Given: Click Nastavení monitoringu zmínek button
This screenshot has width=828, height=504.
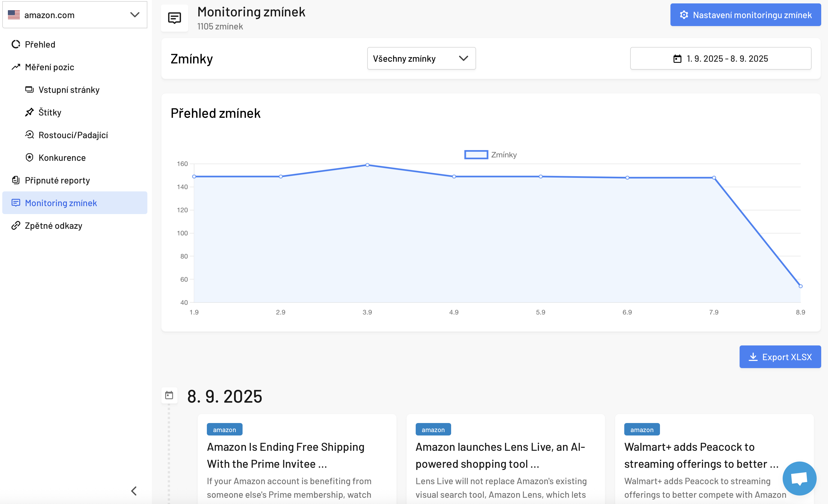Looking at the screenshot, I should (745, 15).
